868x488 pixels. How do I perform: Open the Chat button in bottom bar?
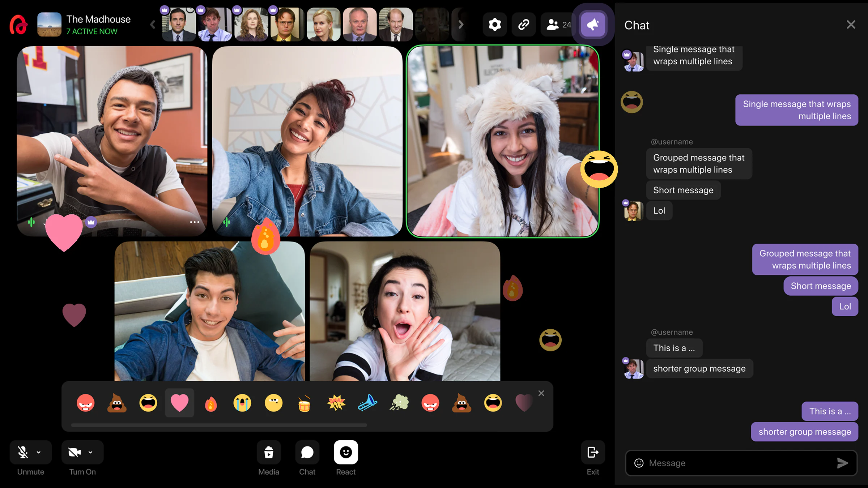click(307, 452)
